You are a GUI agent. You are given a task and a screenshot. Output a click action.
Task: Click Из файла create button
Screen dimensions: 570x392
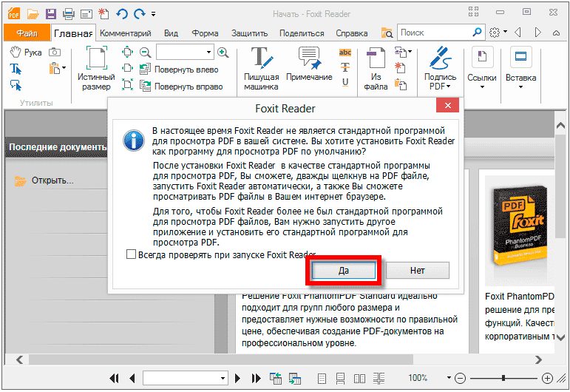point(376,69)
